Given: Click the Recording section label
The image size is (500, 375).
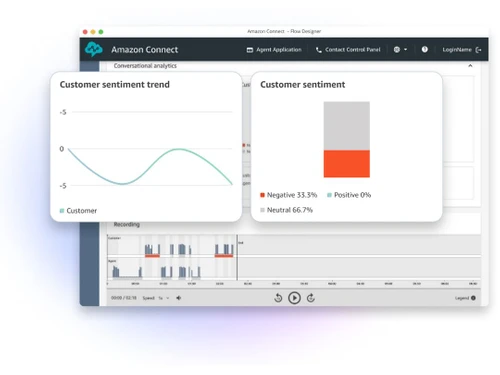Looking at the screenshot, I should [127, 224].
